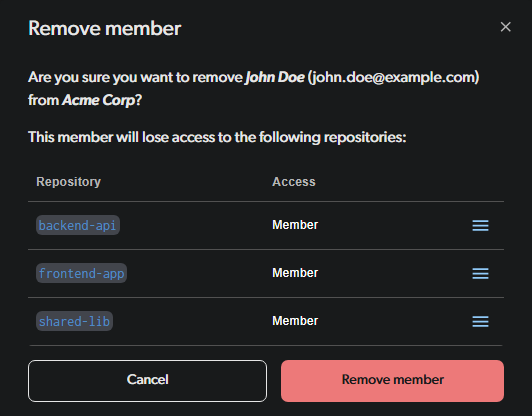Open the shared-lib repository link
This screenshot has height=416, width=532.
[74, 321]
